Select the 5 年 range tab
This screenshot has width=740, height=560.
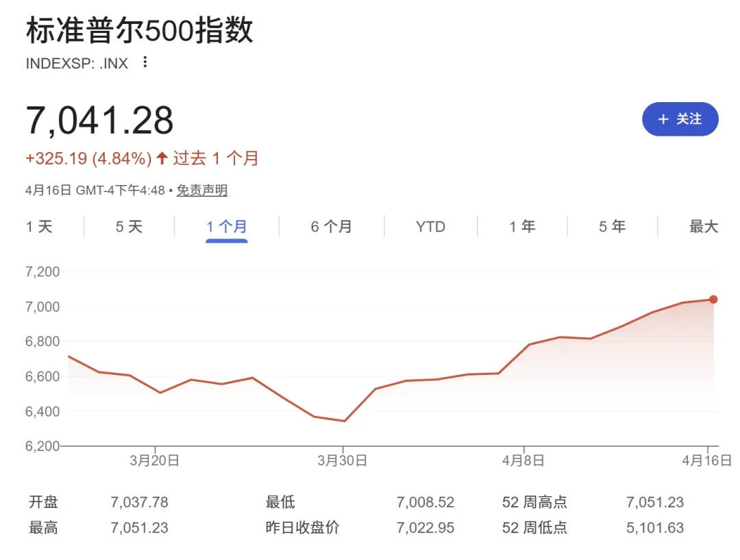click(613, 227)
